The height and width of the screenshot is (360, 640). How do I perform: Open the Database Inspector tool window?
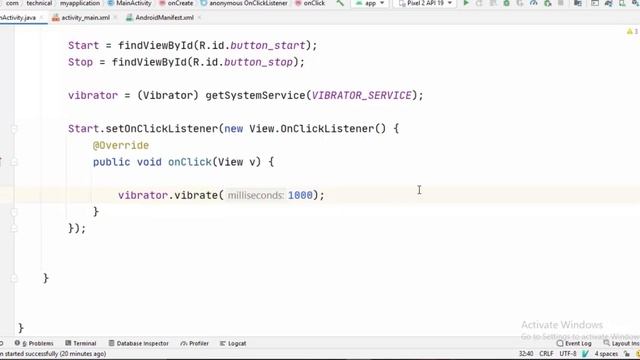[x=138, y=343]
